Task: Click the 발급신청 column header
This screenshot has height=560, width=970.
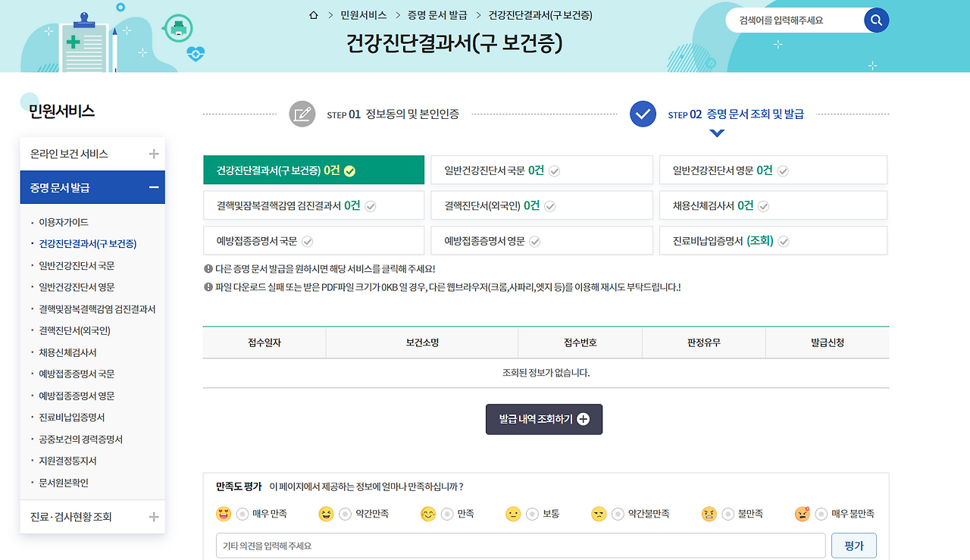Action: coord(828,343)
